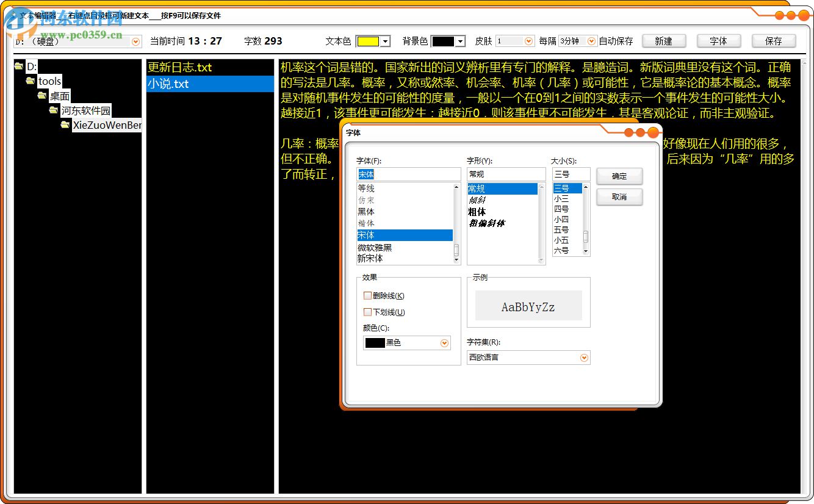Enable the 下划线 underline checkbox
The height and width of the screenshot is (504, 814).
tap(367, 312)
